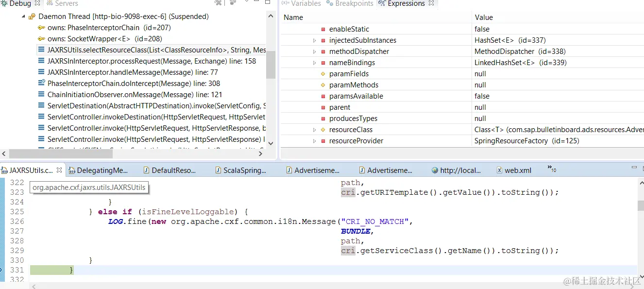This screenshot has width=644, height=289.
Task: Click the yellow diamond icon beside paramMethods
Action: pyautogui.click(x=323, y=85)
